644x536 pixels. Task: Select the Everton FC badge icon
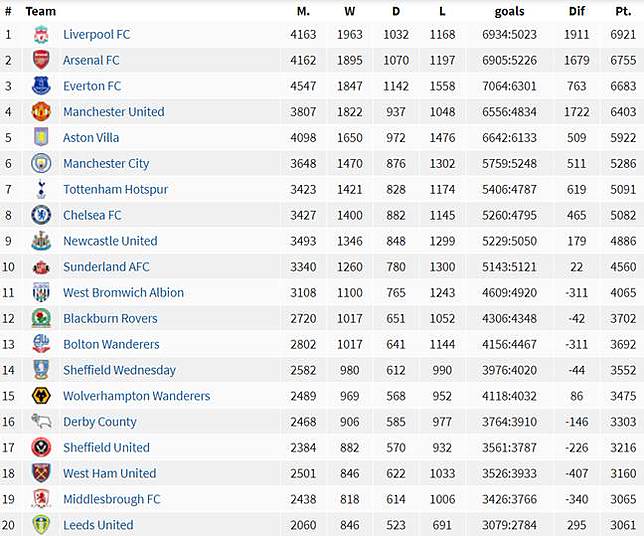(x=41, y=86)
